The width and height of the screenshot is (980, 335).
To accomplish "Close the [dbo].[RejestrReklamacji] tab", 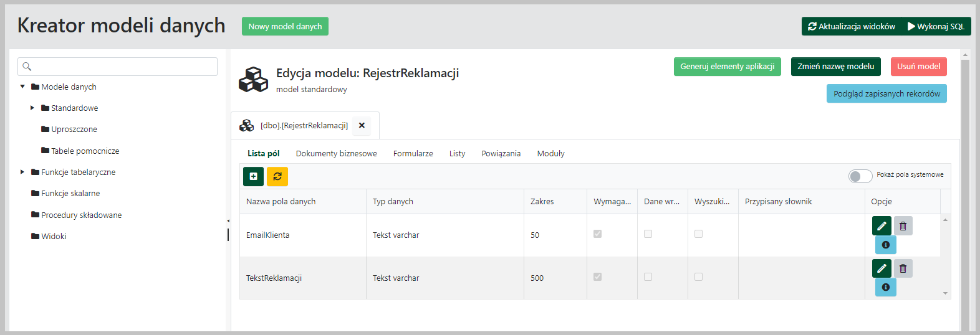I will 362,126.
